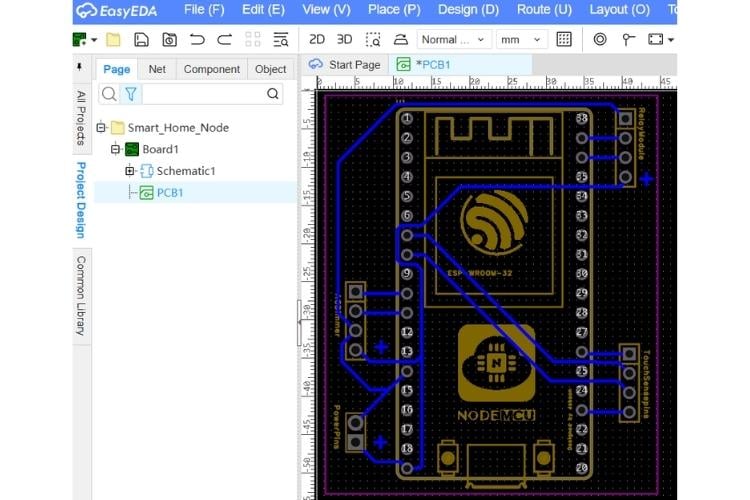Switch to 3D view
This screenshot has height=500, width=750.
(344, 40)
